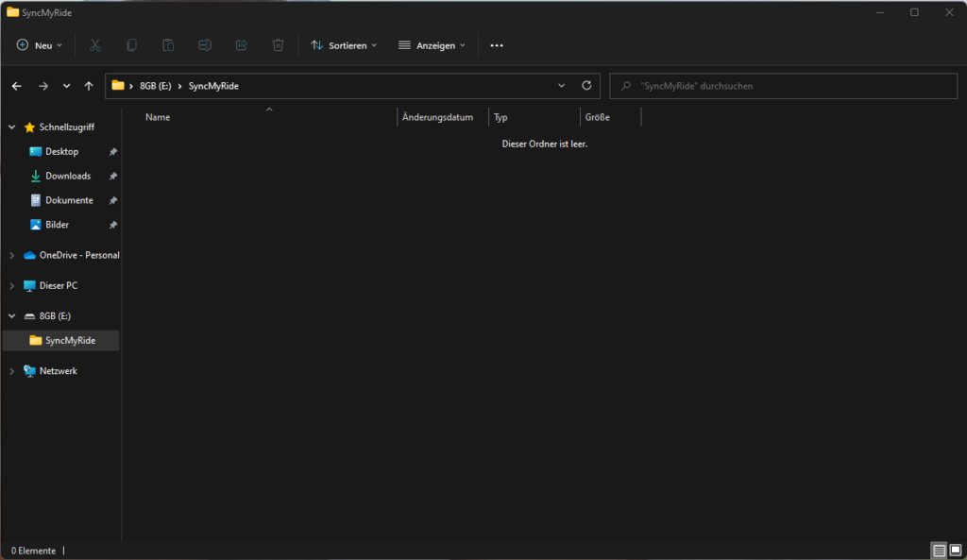
Task: Select the Rename icon in the toolbar
Action: point(205,44)
